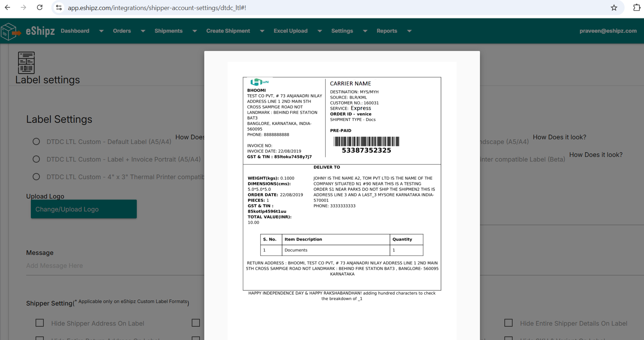Select Label + Invoice Portrait radio option
The width and height of the screenshot is (644, 340).
click(36, 159)
